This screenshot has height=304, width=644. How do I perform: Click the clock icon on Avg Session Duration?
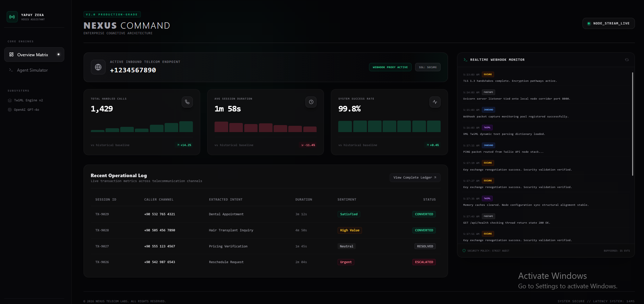(311, 102)
